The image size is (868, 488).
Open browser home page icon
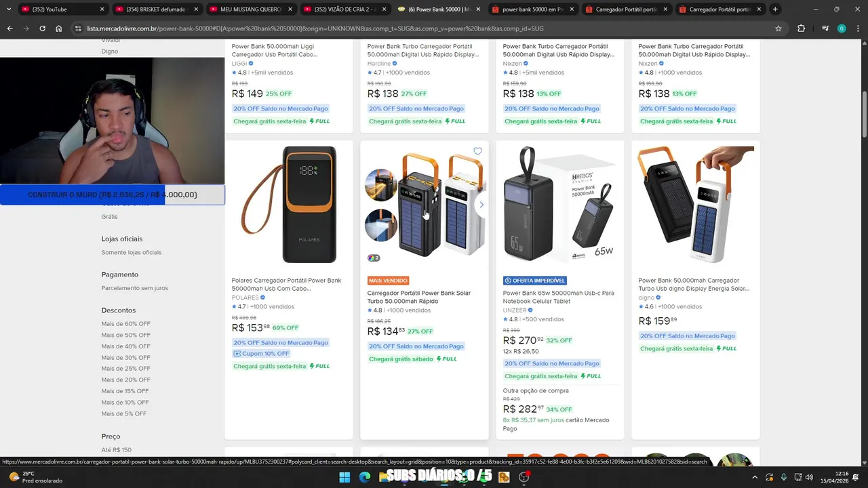pos(59,28)
